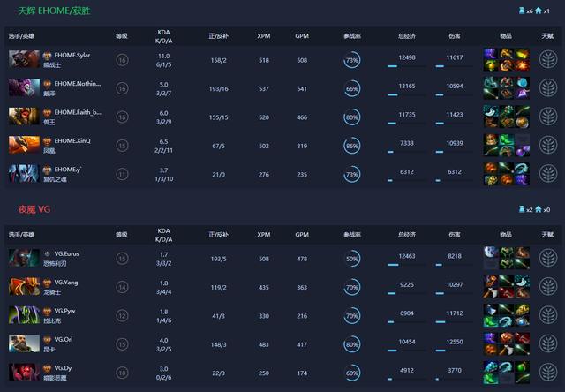Open player name VG.Pyw
565x392 pixels.
tap(64, 311)
